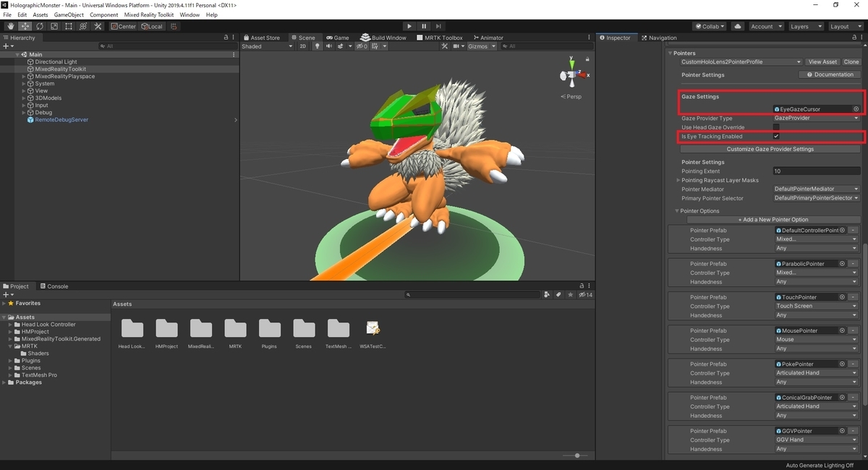Search assets by label icon
Viewport: 868px width, 470px height.
pos(558,295)
